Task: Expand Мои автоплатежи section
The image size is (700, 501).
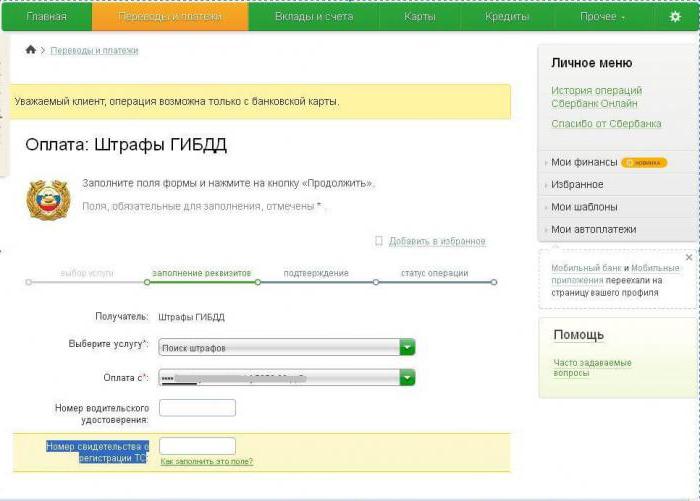Action: 593,229
